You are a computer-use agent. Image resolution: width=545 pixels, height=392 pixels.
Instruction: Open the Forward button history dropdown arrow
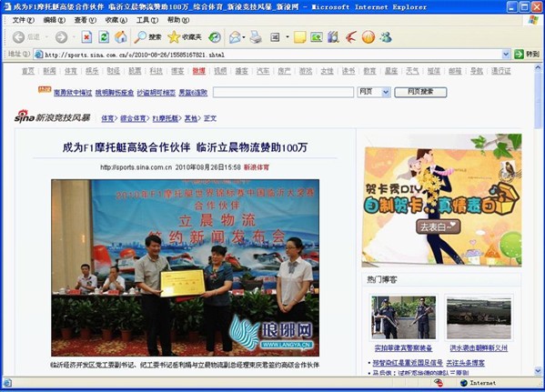[74, 37]
